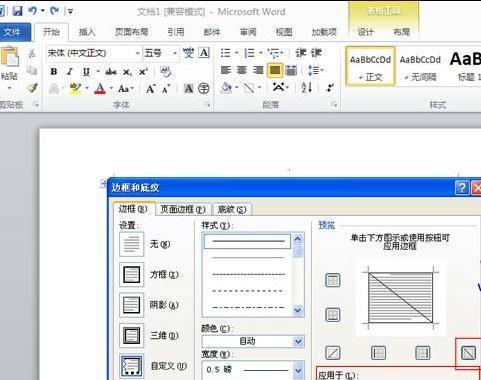Switch to the 插入 ribbon tab
Image resolution: width=481 pixels, height=380 pixels.
point(87,32)
